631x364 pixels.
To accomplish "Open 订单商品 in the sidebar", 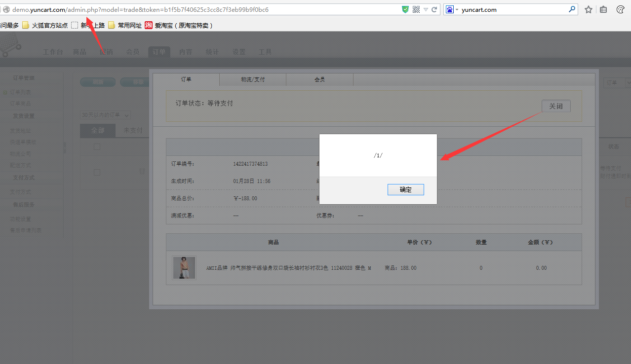I will coord(21,104).
